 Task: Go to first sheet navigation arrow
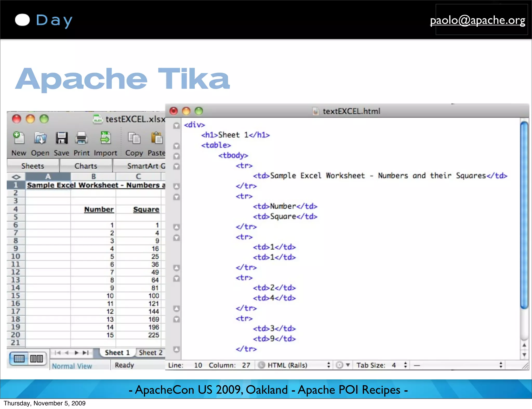(57, 353)
